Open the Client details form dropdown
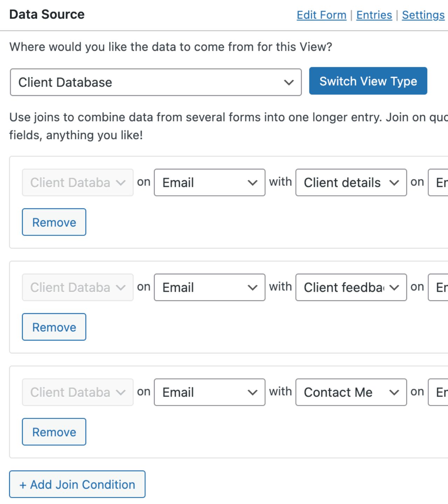Screen dimensions: 448x504 pos(351,182)
